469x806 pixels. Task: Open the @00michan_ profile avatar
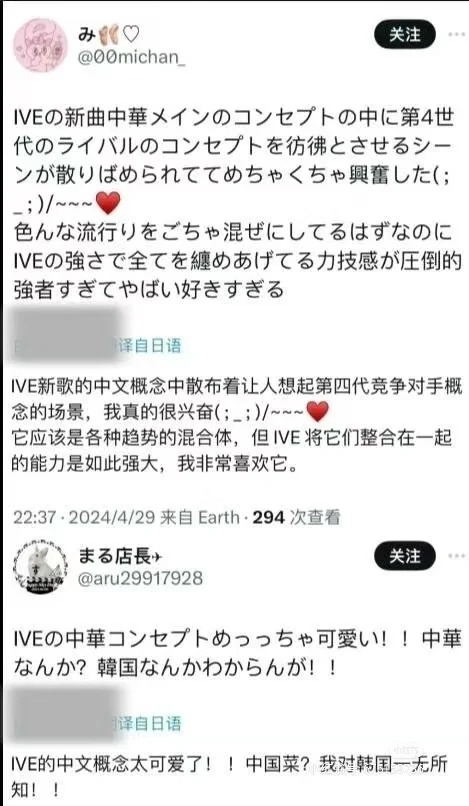click(x=40, y=45)
